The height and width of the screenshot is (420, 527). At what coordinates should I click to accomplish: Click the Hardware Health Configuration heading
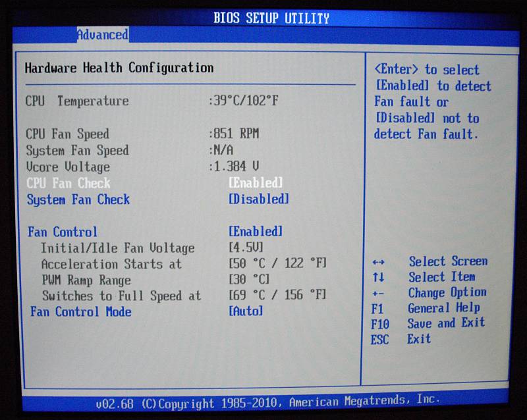(119, 68)
